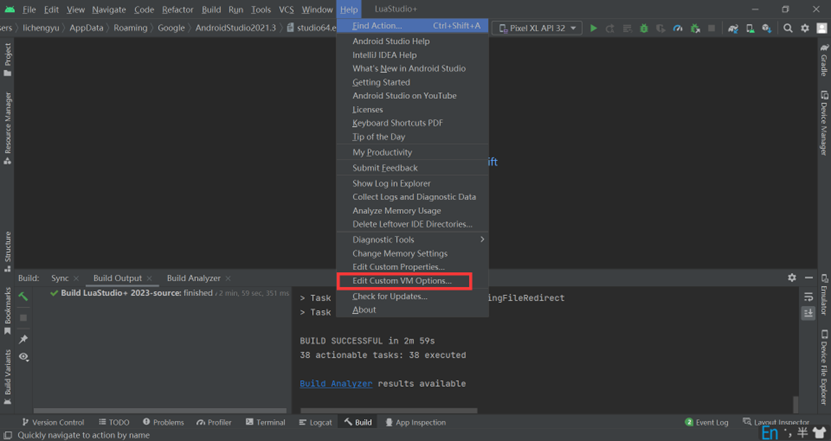Select Show Log in Explorer
Screen dimensions: 831x441
click(412, 183)
